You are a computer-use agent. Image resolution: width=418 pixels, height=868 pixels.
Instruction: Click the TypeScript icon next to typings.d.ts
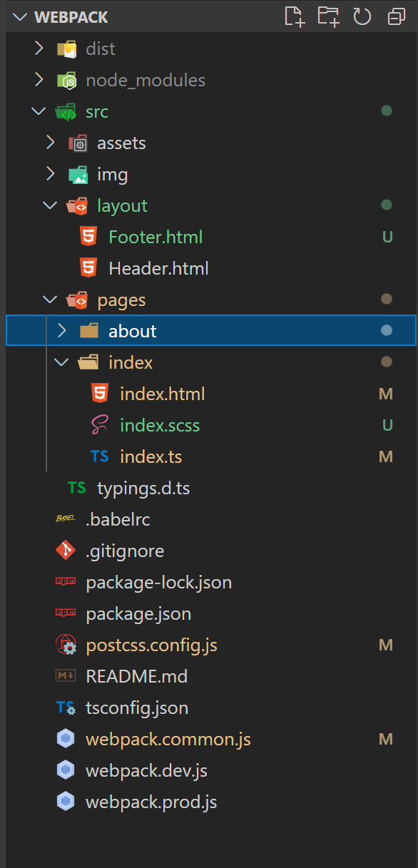(x=76, y=488)
